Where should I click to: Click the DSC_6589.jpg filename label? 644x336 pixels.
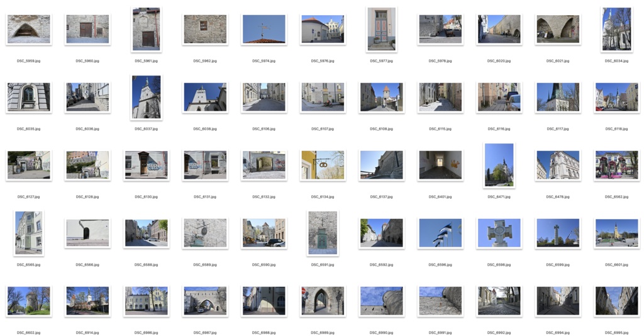[x=205, y=265]
